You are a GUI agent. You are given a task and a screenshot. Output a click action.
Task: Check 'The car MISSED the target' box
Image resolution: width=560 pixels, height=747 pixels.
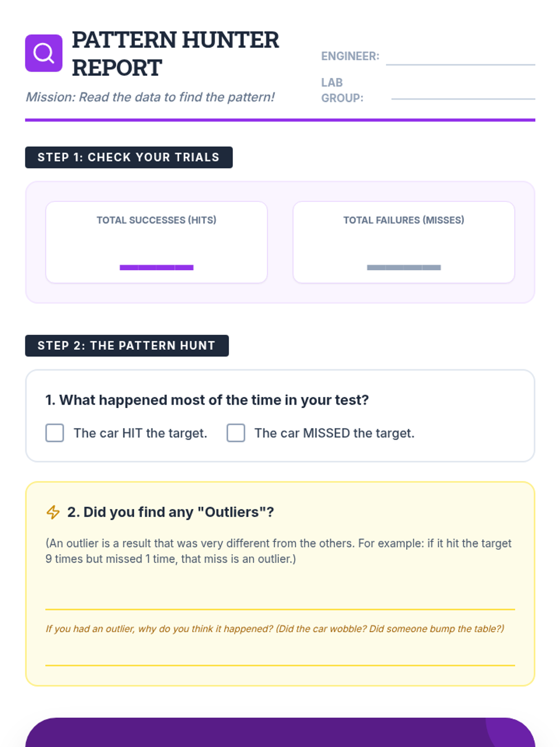click(x=236, y=433)
